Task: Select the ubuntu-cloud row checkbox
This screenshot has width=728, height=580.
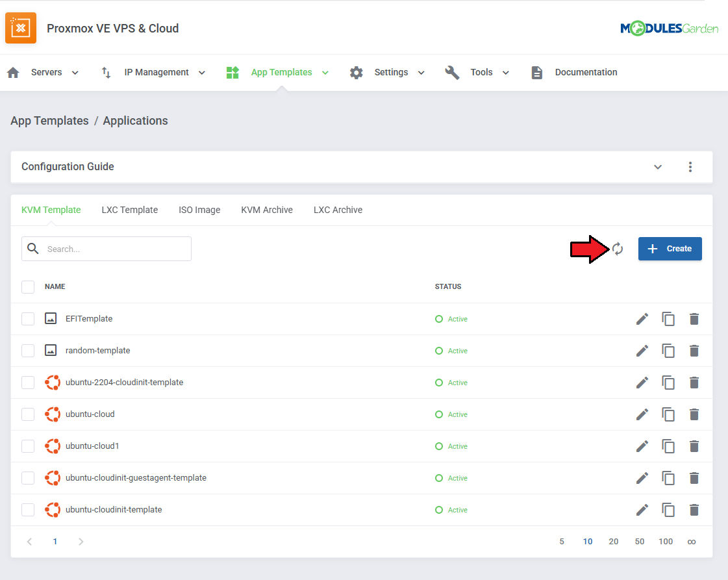Action: [x=28, y=414]
